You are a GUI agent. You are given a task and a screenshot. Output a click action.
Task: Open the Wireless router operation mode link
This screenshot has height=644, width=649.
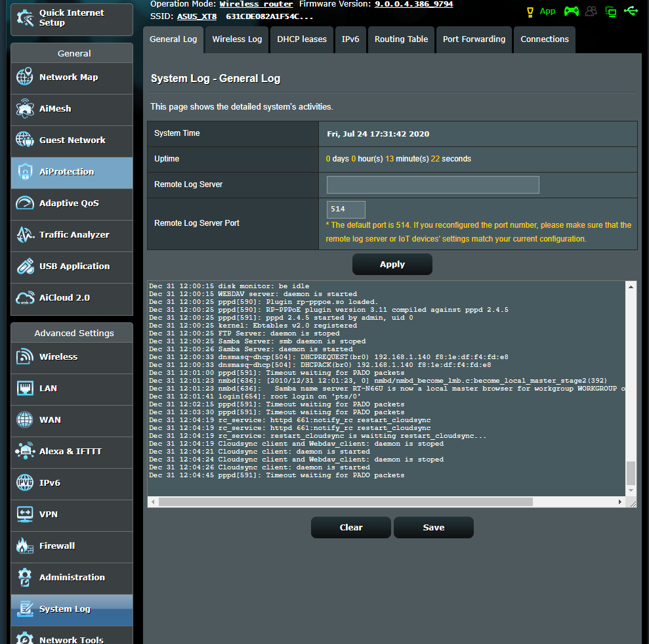(x=256, y=4)
